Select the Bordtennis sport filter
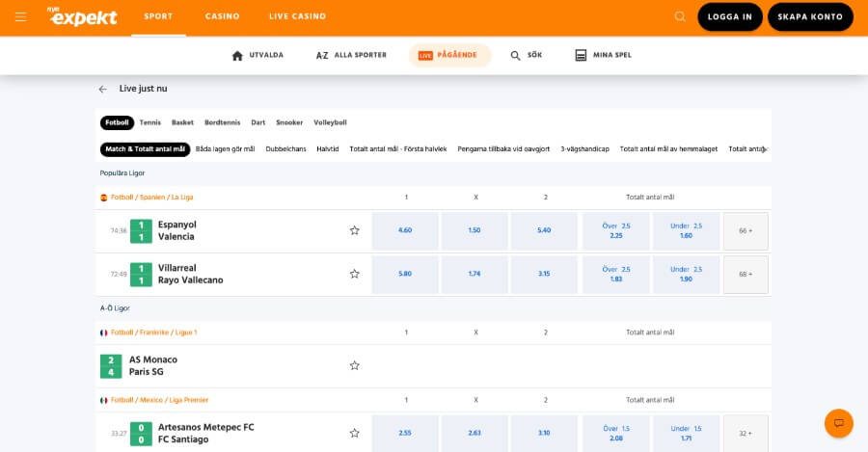The image size is (868, 452). [223, 122]
